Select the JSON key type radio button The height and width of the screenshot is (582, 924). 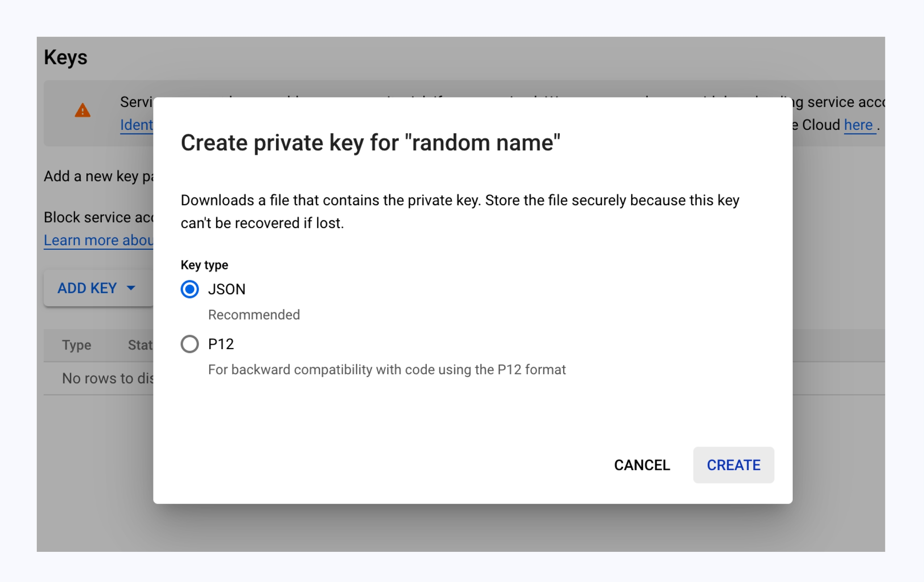189,289
